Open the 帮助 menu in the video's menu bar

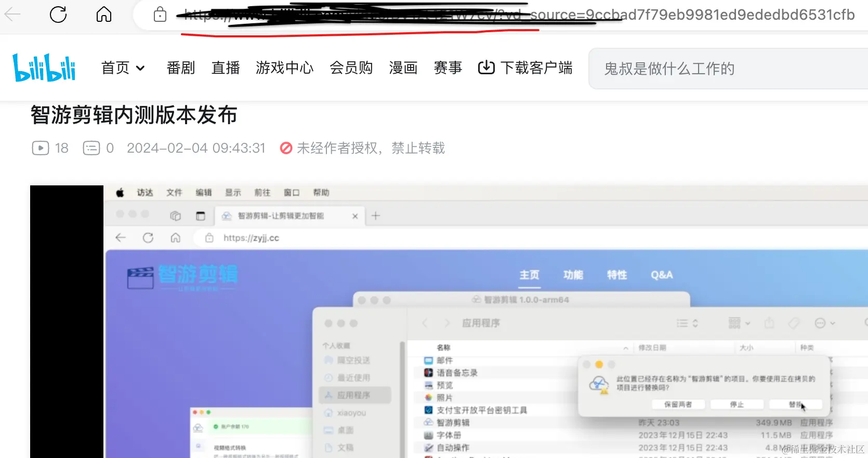(x=321, y=193)
